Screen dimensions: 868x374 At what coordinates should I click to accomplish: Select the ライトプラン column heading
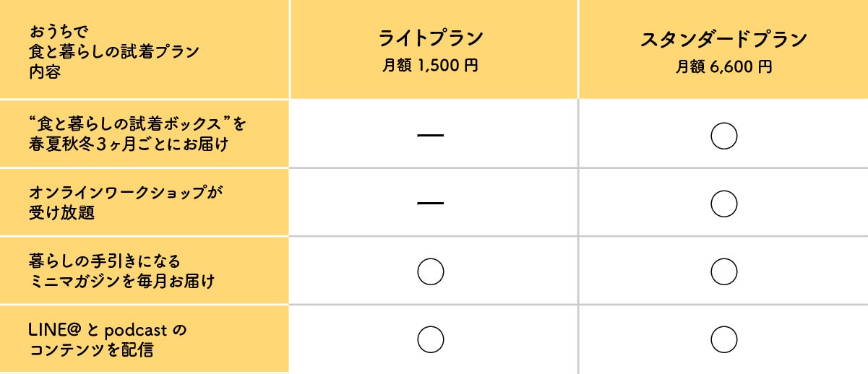431,38
